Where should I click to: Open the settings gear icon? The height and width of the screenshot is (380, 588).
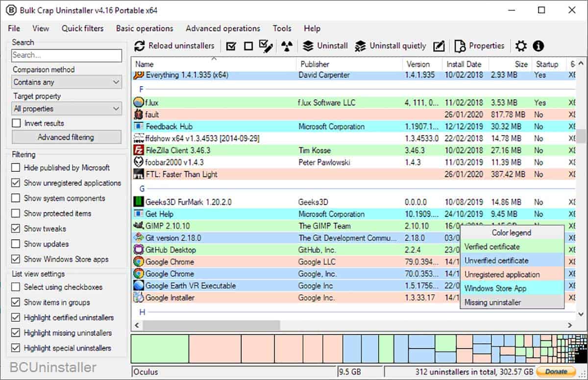click(521, 46)
